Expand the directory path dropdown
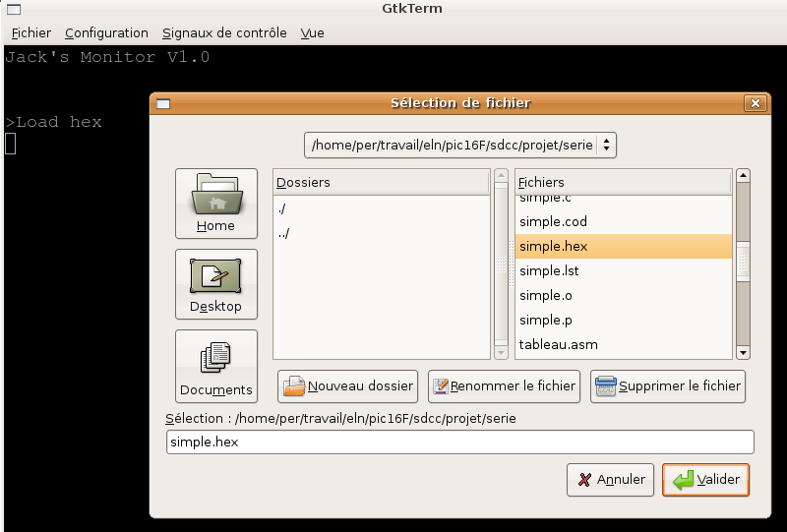The height and width of the screenshot is (532, 787). [459, 145]
